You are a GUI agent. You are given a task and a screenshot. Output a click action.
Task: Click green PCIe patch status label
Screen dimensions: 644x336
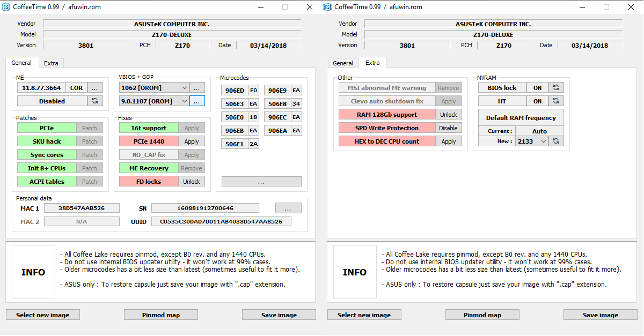[47, 128]
